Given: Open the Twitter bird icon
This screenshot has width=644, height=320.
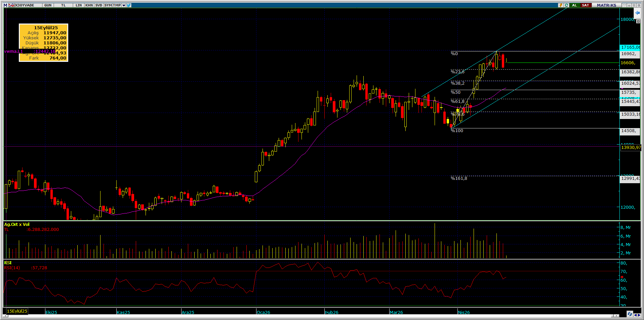Looking at the screenshot, I should [x=129, y=5].
